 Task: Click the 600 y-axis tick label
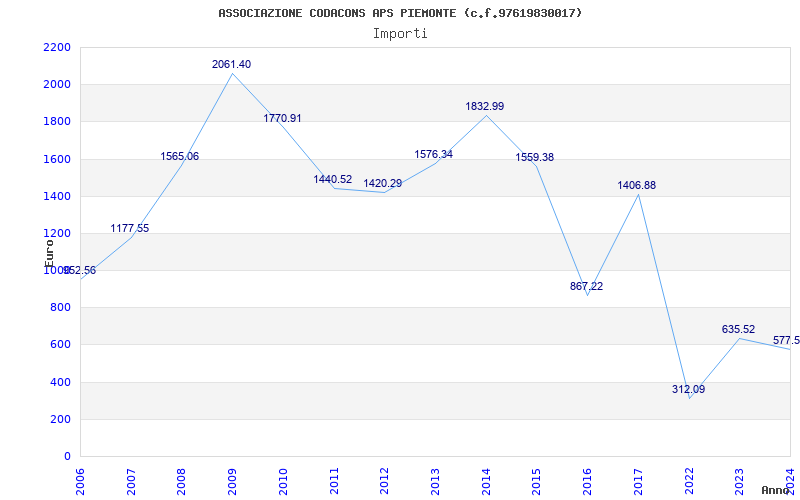pos(61,345)
